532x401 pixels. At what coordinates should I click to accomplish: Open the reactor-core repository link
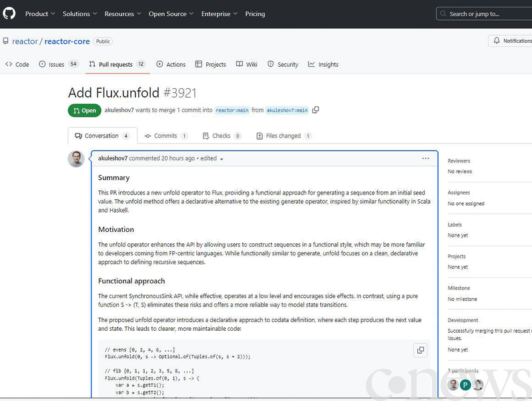[x=67, y=41]
